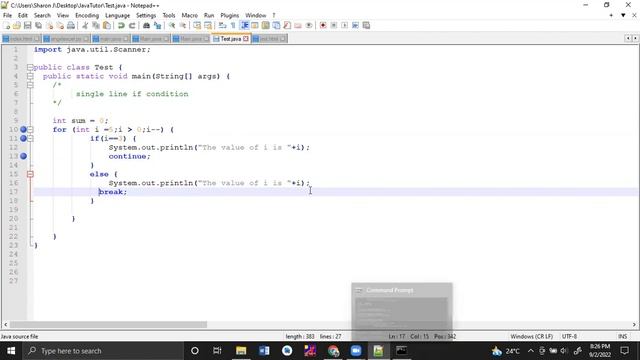Toggle the bookmark dot on line 13
Image resolution: width=640 pixels, height=360 pixels.
23,156
